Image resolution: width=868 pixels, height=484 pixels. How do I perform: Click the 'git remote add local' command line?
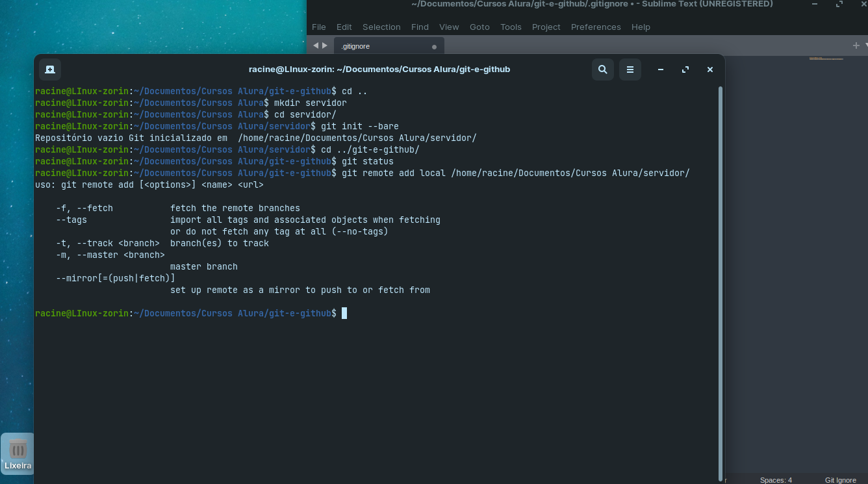click(515, 173)
